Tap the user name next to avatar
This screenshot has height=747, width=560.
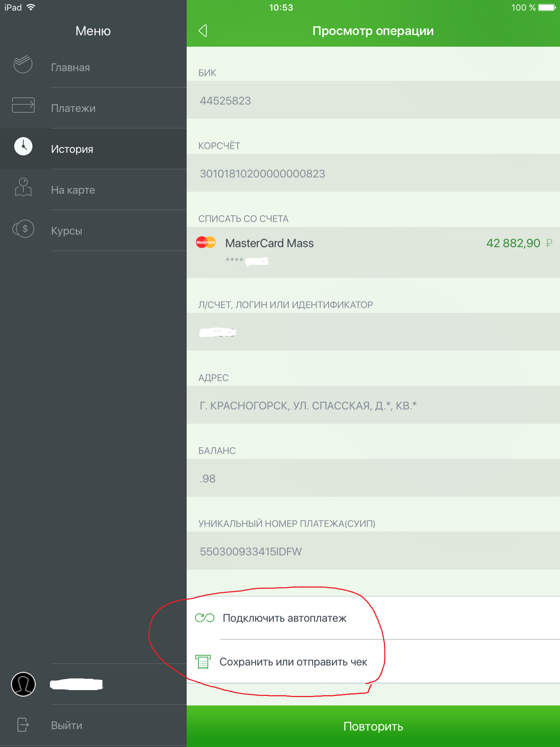point(76,684)
